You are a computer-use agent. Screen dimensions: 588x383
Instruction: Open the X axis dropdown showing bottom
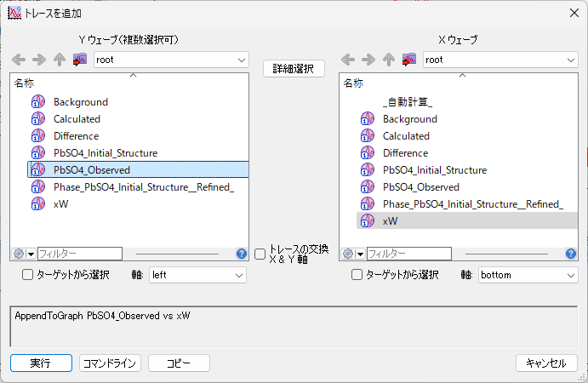click(x=527, y=275)
